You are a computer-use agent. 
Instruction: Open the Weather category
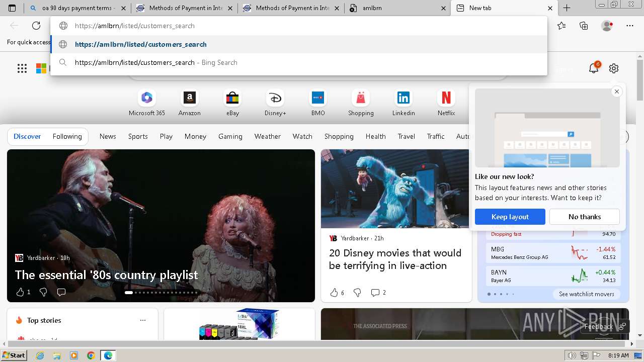(x=268, y=136)
